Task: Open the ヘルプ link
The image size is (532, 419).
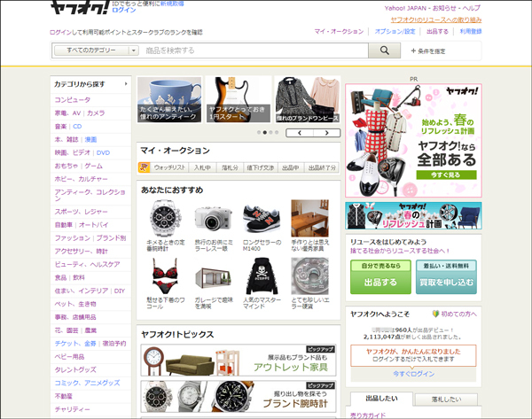Action: pyautogui.click(x=472, y=8)
